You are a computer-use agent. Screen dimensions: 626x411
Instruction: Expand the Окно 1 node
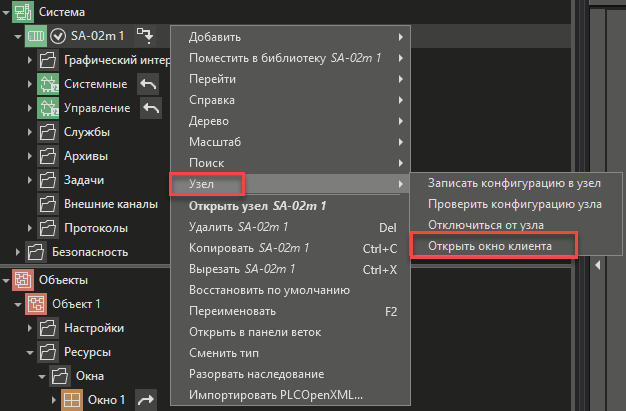point(53,400)
